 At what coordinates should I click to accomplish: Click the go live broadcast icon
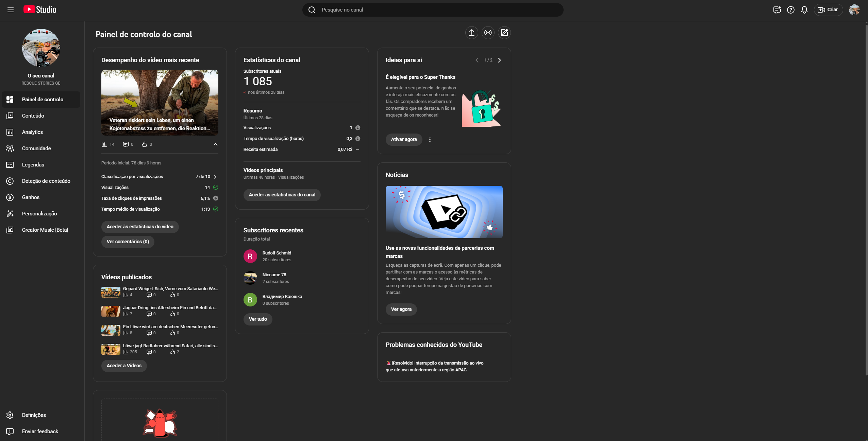click(488, 33)
